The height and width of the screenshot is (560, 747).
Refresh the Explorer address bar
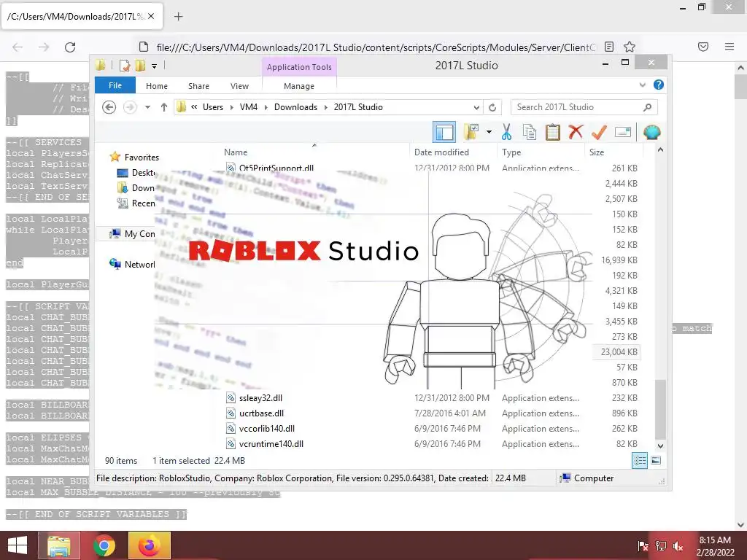tap(492, 107)
